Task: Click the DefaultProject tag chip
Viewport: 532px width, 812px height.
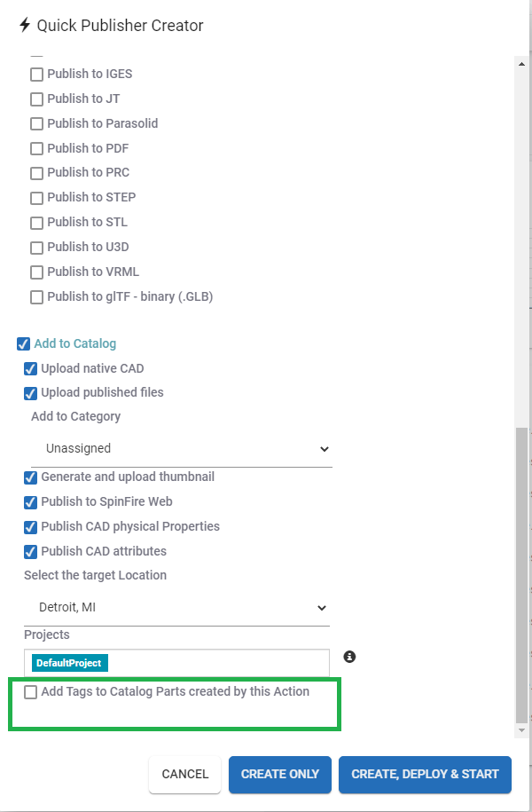Action: click(70, 663)
